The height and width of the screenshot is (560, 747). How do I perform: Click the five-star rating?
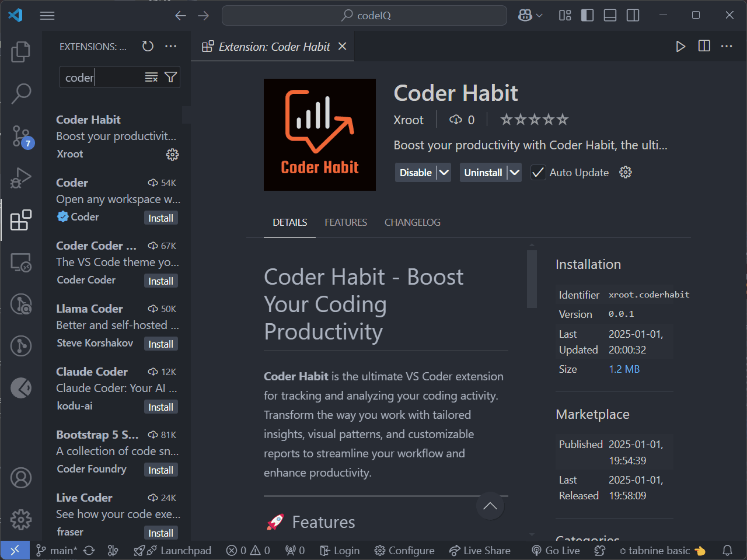click(535, 120)
